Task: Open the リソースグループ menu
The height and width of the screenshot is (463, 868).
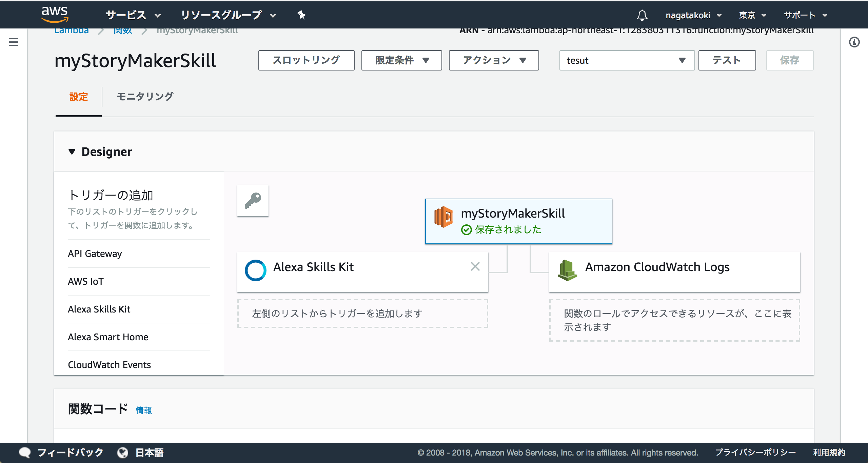Action: tap(229, 15)
